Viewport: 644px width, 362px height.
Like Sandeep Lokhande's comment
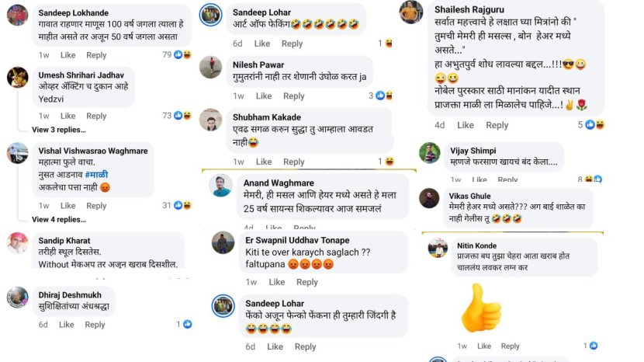pyautogui.click(x=68, y=55)
